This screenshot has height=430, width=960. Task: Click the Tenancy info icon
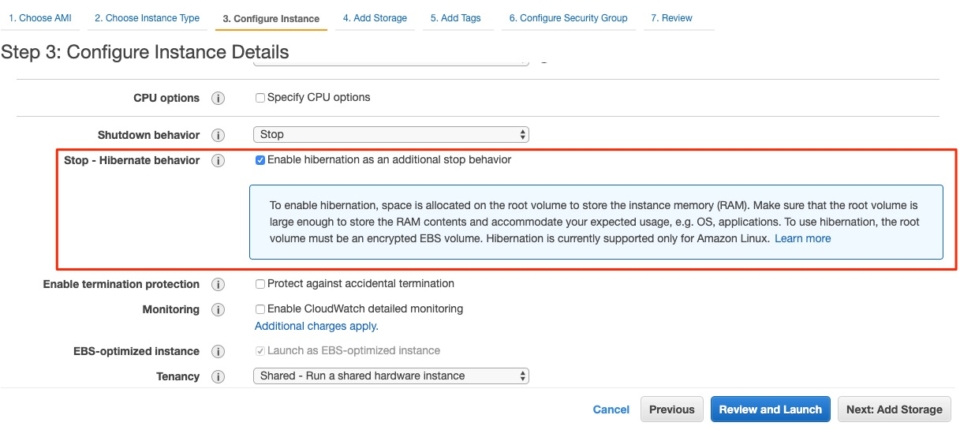(218, 376)
